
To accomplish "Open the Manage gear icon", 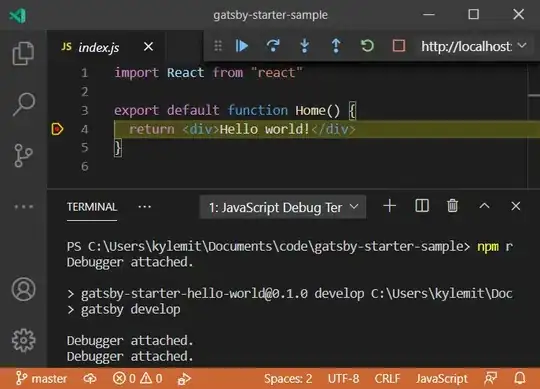I will coord(23,340).
